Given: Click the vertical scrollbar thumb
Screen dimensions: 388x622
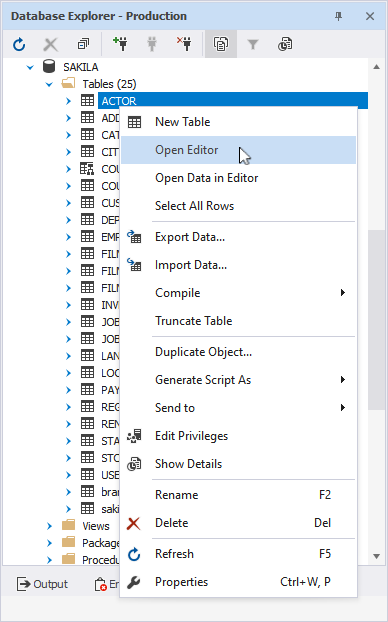Looking at the screenshot, I should click(x=375, y=320).
